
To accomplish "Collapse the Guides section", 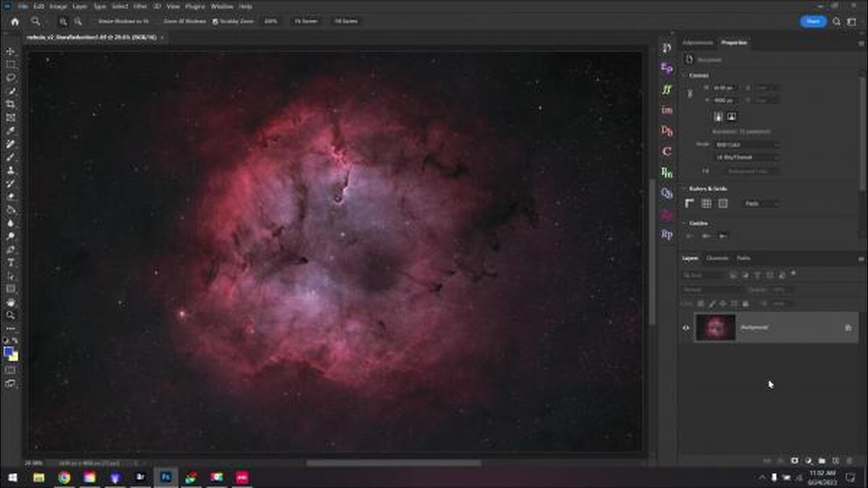I will point(685,223).
